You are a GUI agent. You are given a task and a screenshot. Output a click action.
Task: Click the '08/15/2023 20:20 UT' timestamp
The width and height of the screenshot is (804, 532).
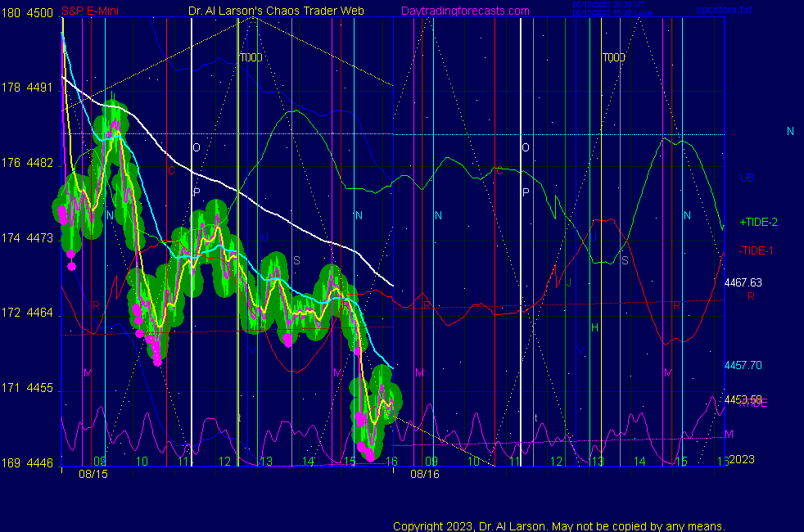coord(608,5)
